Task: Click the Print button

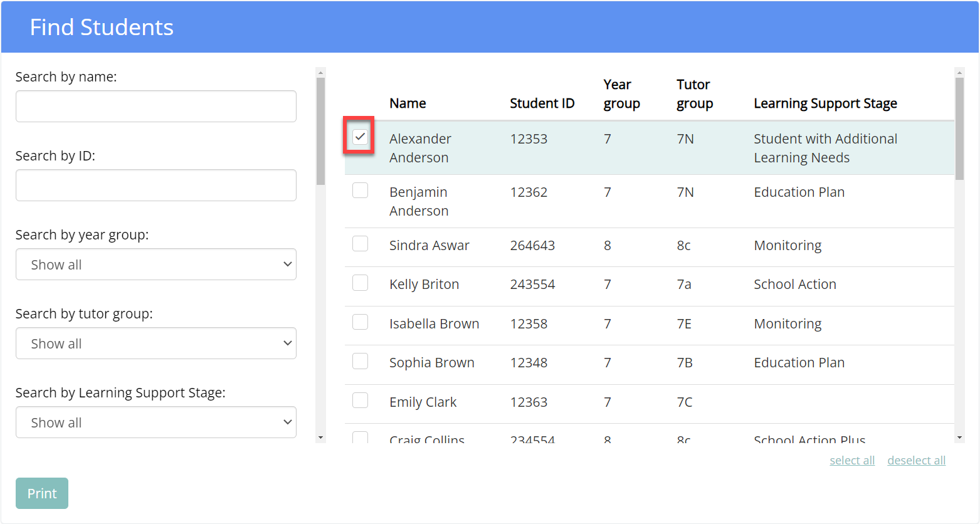Action: tap(42, 493)
